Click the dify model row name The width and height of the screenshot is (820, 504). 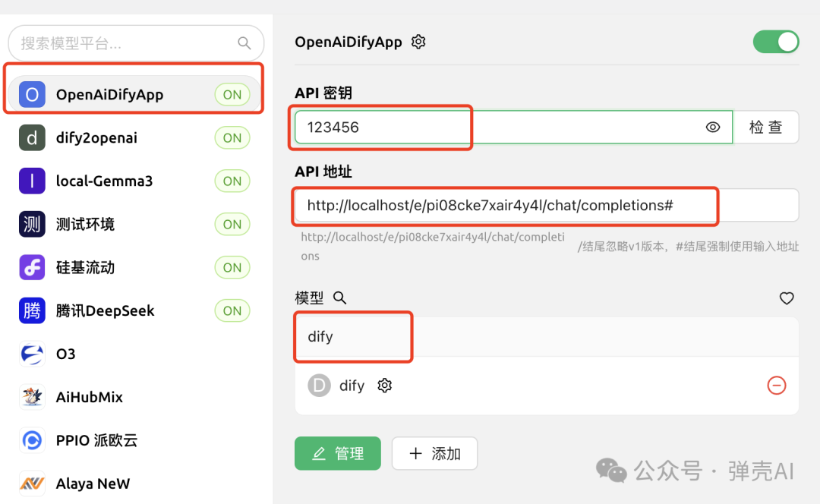352,386
